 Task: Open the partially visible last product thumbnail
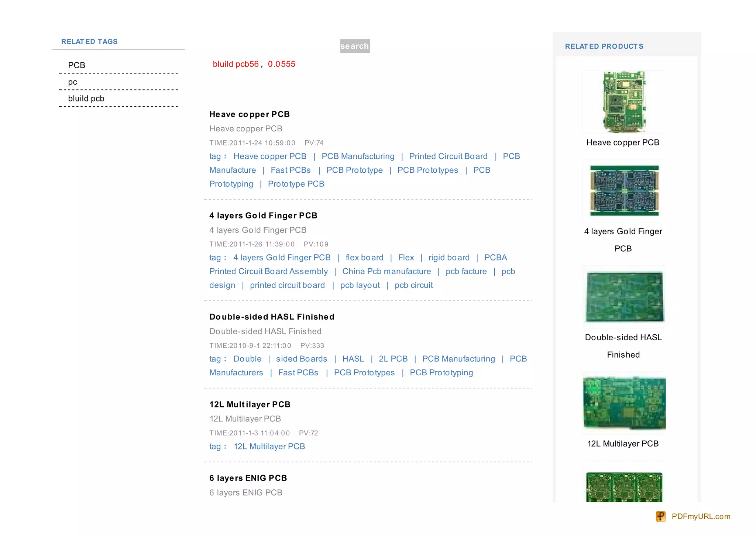click(x=624, y=486)
